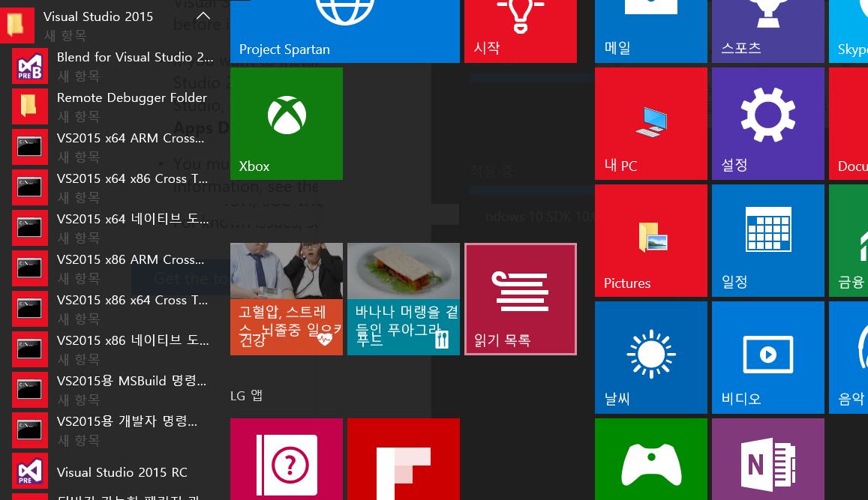This screenshot has height=500, width=868.
Task: Open the 시작 lightbulb tile
Action: point(521,31)
